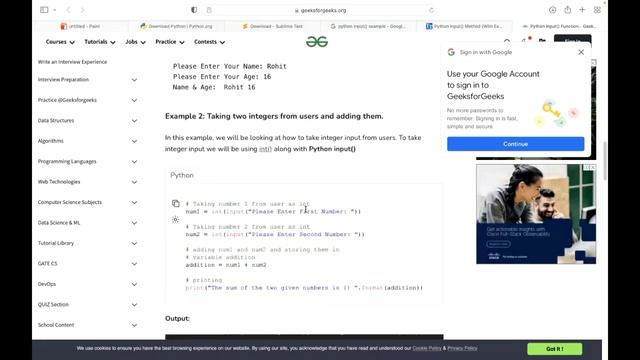Switch to Download Python tab
Viewport: 640px width, 360px height.
pyautogui.click(x=176, y=26)
